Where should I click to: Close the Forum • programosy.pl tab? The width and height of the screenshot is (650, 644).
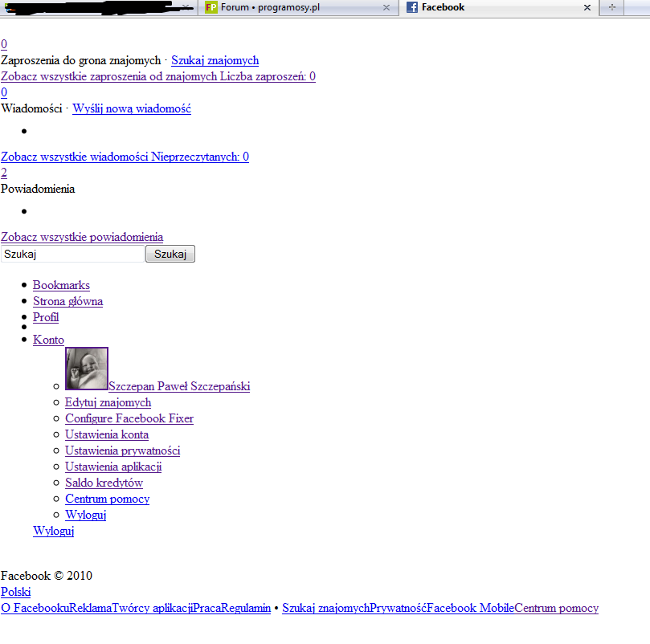(x=386, y=7)
